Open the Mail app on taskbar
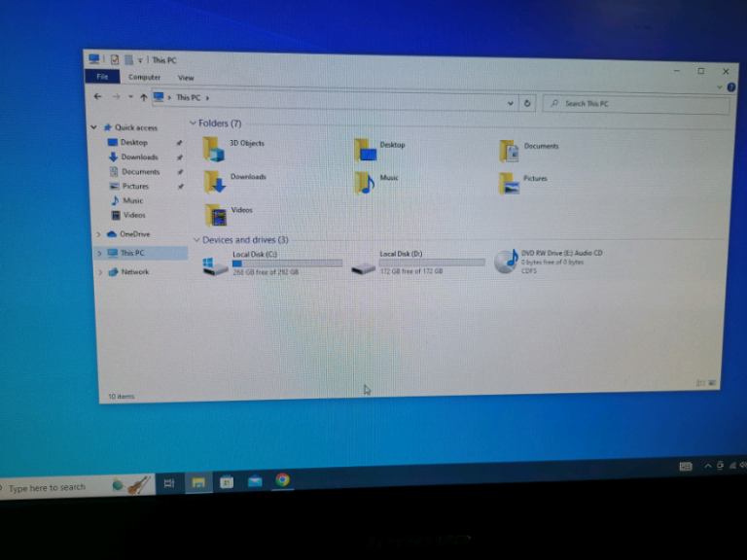The image size is (747, 560). (x=254, y=481)
